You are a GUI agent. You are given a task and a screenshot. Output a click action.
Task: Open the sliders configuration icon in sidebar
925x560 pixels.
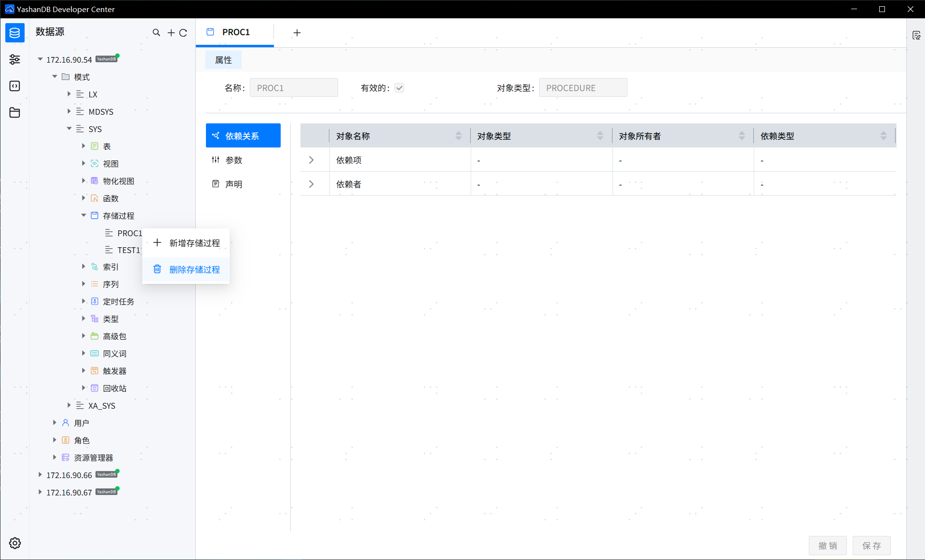(x=15, y=59)
